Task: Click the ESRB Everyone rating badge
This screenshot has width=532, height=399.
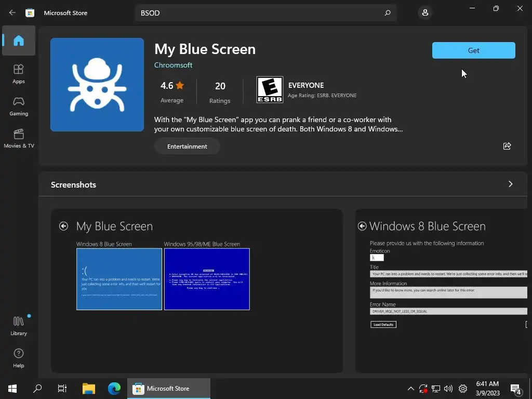Action: [270, 89]
